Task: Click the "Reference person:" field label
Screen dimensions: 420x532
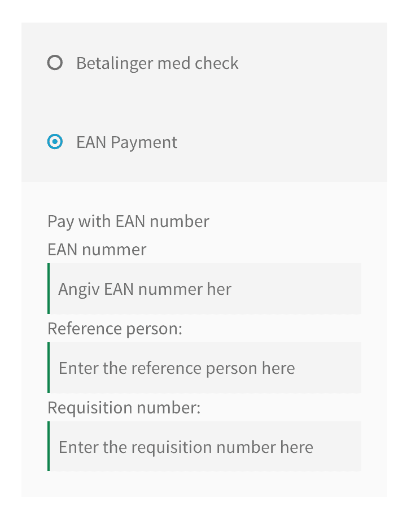Action: [115, 329]
